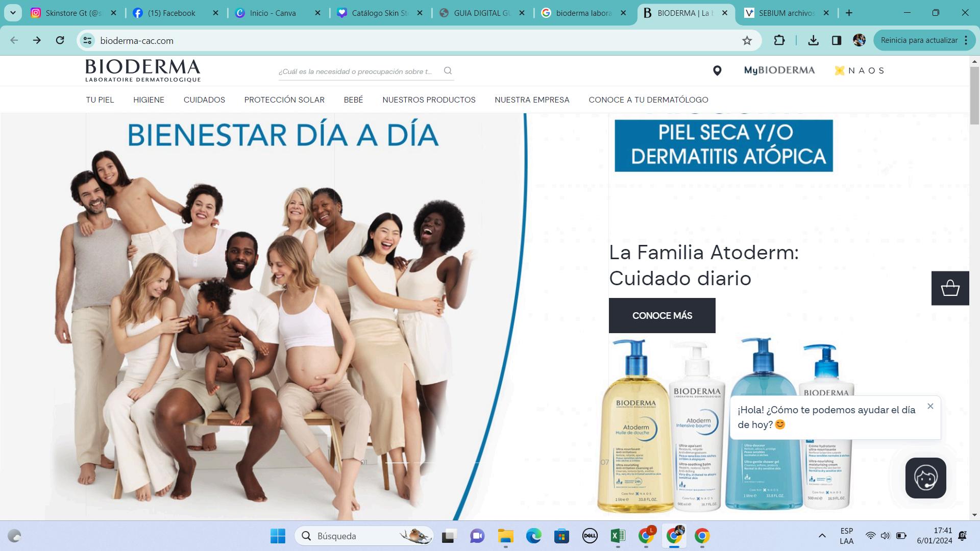The height and width of the screenshot is (551, 980).
Task: Open the ESP LAA language indicator
Action: pyautogui.click(x=846, y=536)
